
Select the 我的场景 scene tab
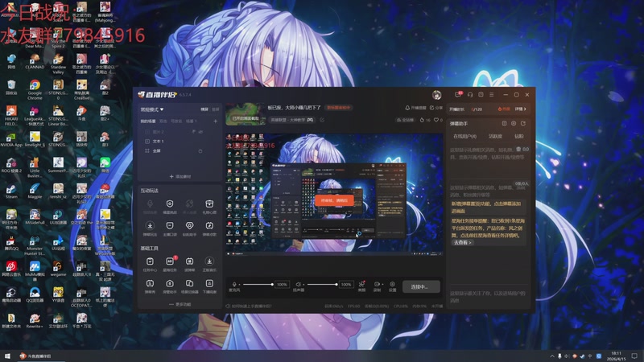tap(148, 121)
